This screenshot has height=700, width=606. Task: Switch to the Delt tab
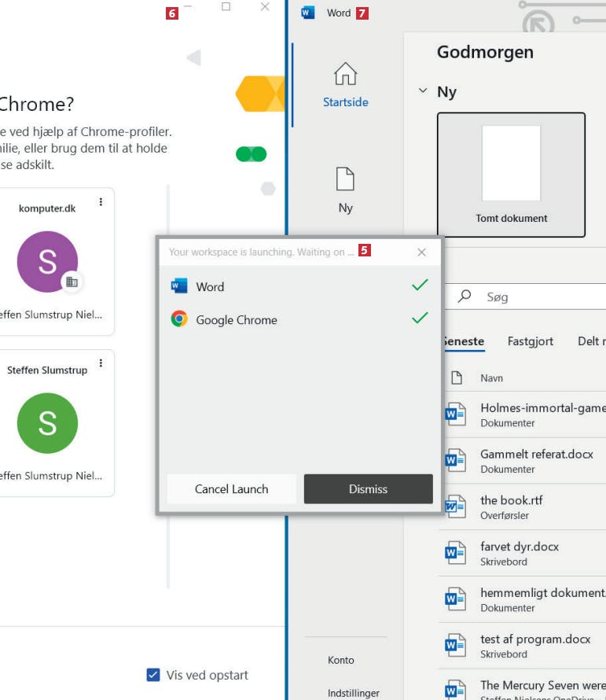click(x=592, y=341)
